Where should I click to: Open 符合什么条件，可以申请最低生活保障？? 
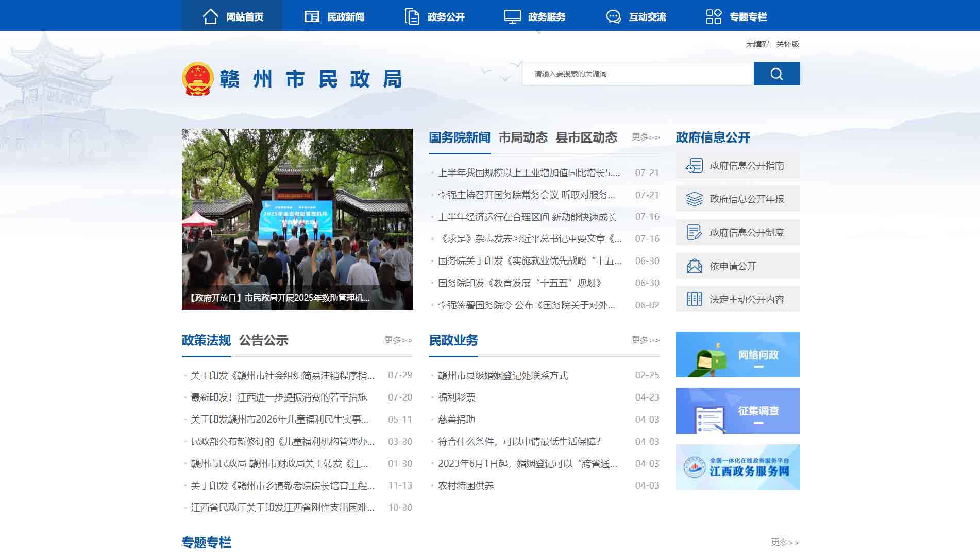(x=519, y=442)
